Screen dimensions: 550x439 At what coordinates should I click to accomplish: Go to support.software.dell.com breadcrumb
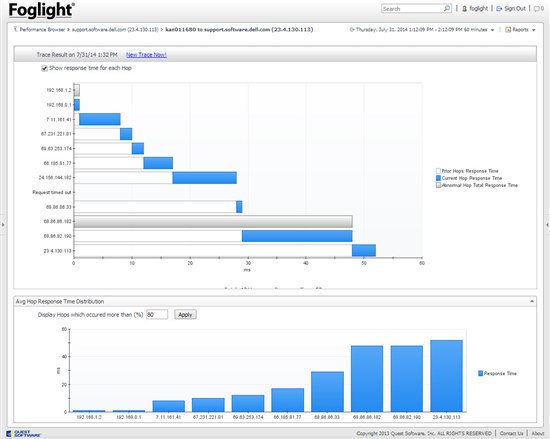pos(115,29)
